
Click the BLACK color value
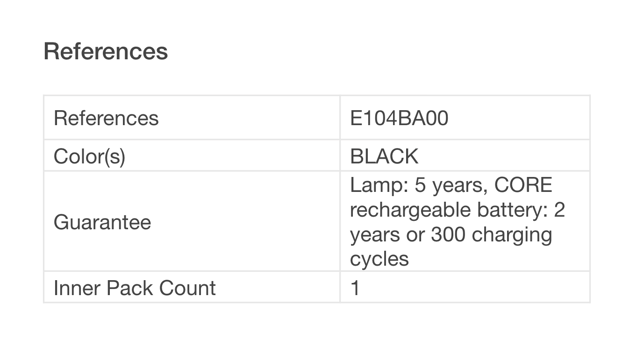pos(384,156)
